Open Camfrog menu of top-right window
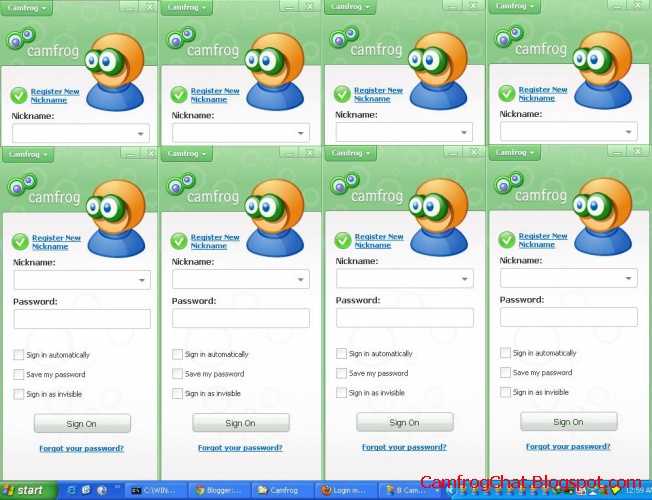The height and width of the screenshot is (500, 652). 515,6
